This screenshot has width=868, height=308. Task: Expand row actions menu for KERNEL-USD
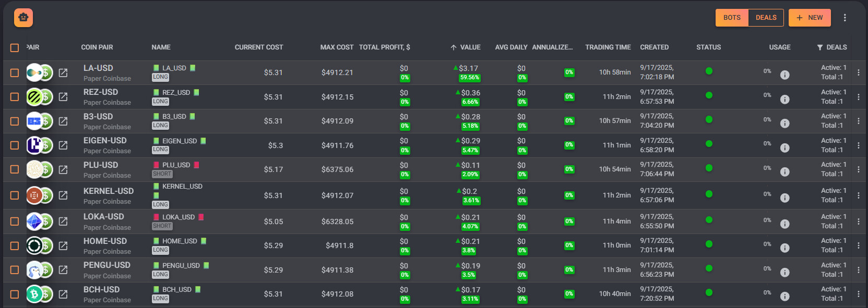coord(858,195)
